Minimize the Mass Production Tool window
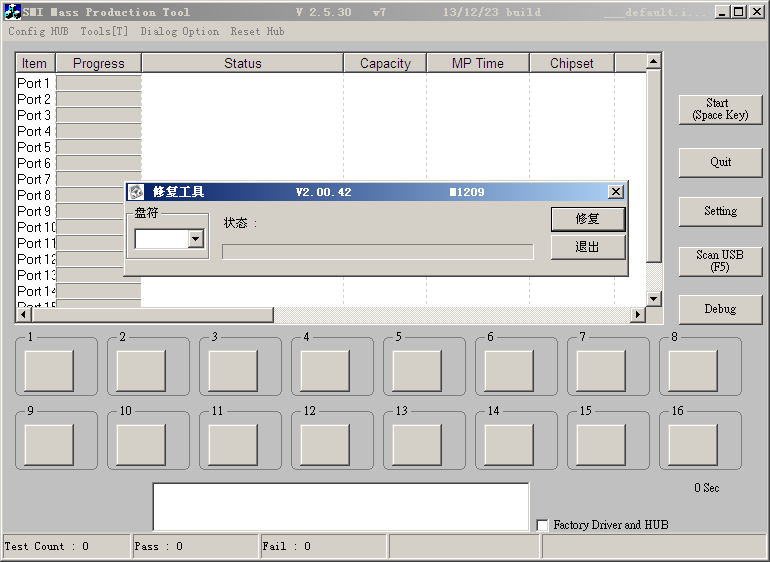 click(x=722, y=12)
